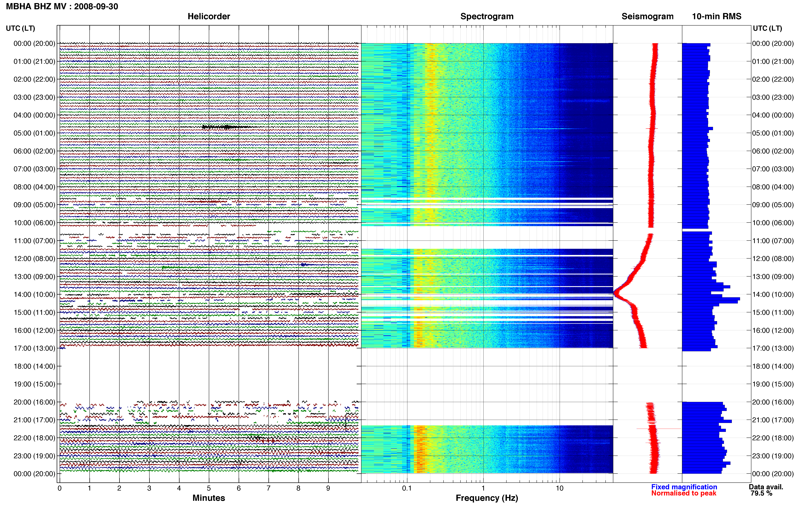Click right axis label 05:00 (01:00)
Screen dimensions: 812x508
(x=773, y=133)
